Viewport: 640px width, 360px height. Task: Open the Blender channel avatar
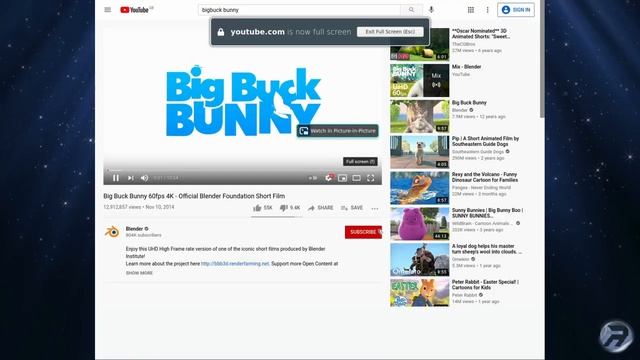[x=112, y=232]
